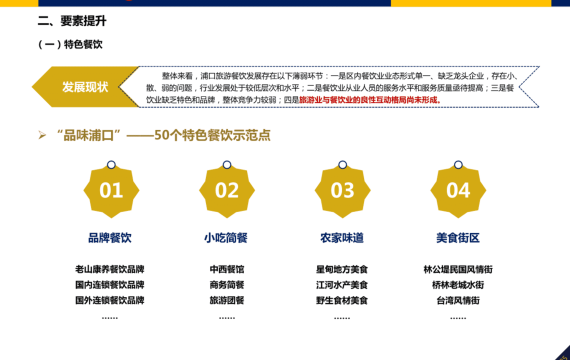570x360 pixels.
Task: Click the small circle above badge 01
Action: pos(111,165)
